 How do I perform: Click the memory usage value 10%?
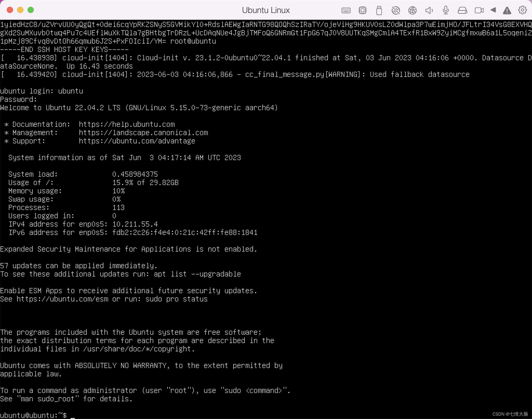click(118, 191)
